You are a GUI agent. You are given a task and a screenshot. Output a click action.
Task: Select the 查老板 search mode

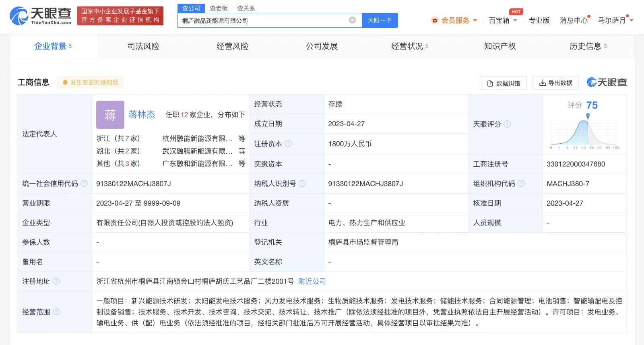[219, 8]
